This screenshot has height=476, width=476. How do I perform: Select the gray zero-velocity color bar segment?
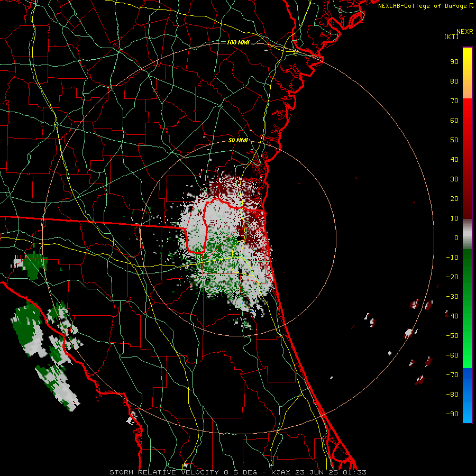pos(467,234)
